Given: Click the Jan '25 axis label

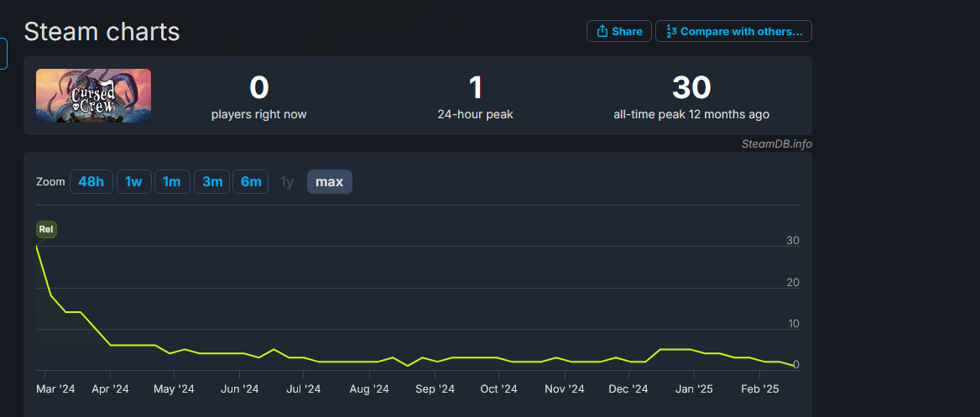Looking at the screenshot, I should click(694, 388).
